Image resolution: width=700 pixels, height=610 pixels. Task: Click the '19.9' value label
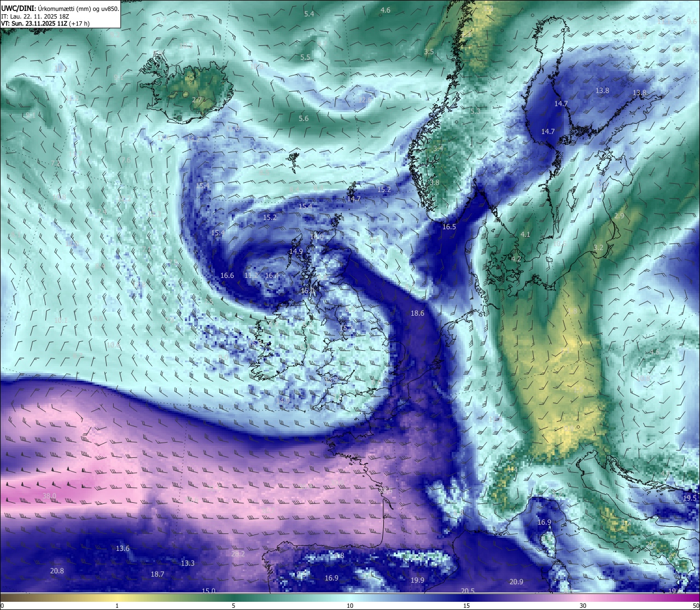pyautogui.click(x=418, y=580)
